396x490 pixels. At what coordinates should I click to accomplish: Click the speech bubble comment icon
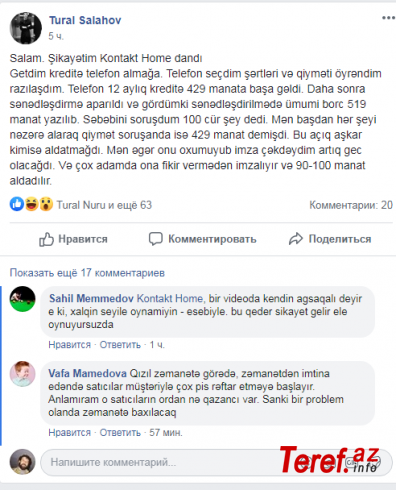(x=156, y=239)
